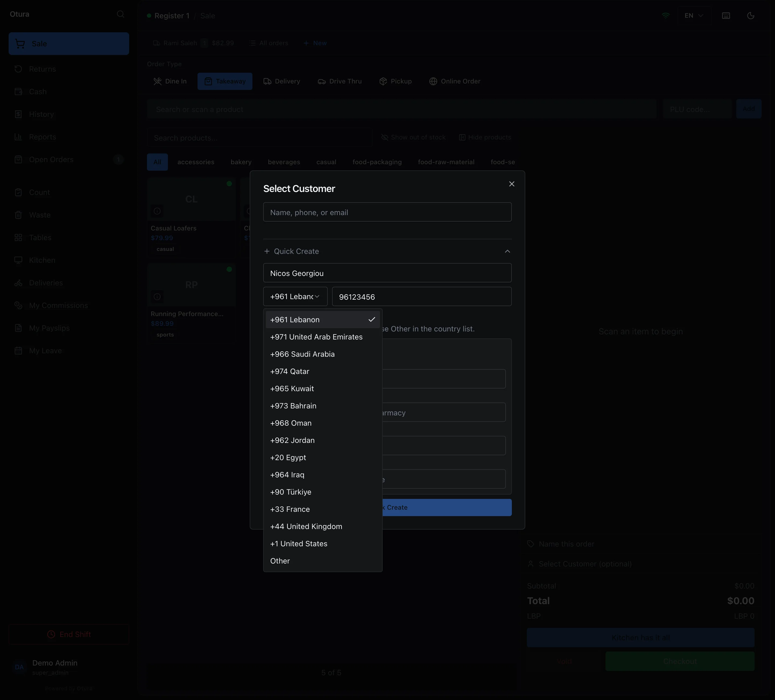
Task: Open Returns in the sidebar
Action: (x=69, y=69)
